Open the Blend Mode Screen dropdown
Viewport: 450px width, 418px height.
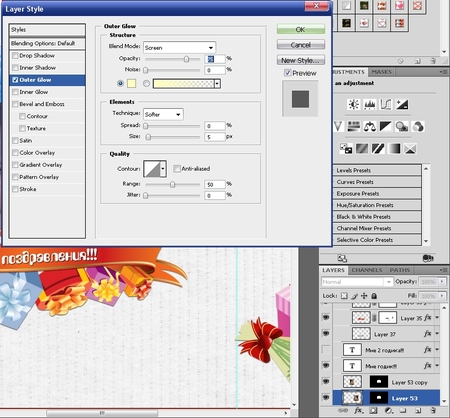point(179,48)
